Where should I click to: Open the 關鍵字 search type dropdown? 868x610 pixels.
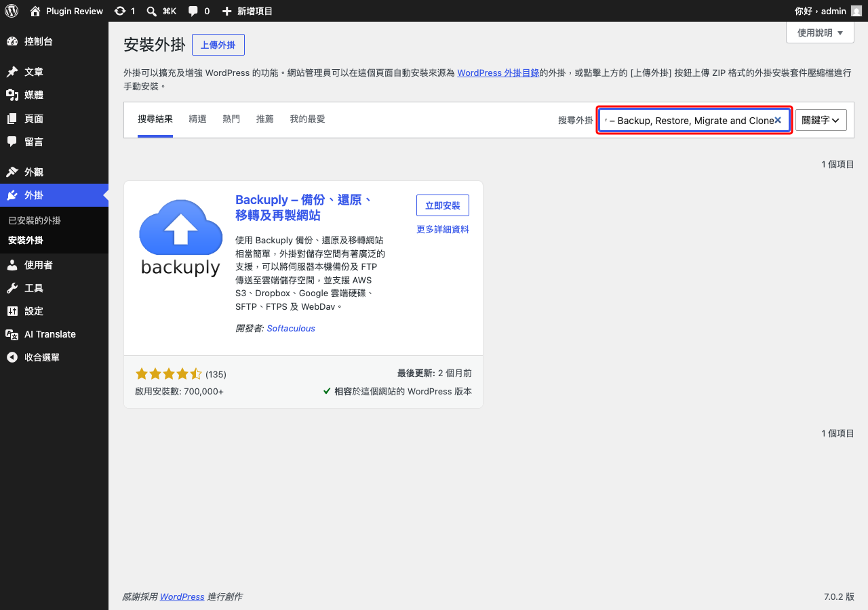pos(821,120)
